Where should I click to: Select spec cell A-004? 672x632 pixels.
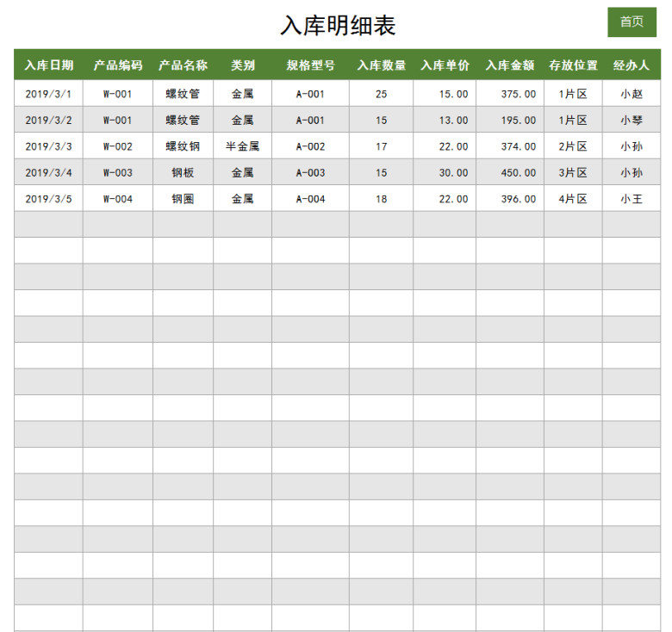pos(310,199)
